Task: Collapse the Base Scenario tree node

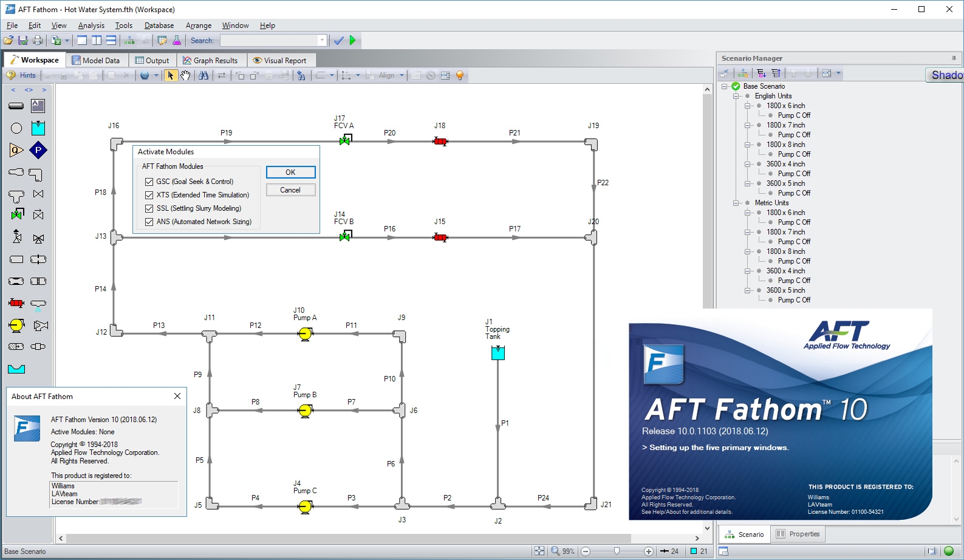Action: point(725,86)
